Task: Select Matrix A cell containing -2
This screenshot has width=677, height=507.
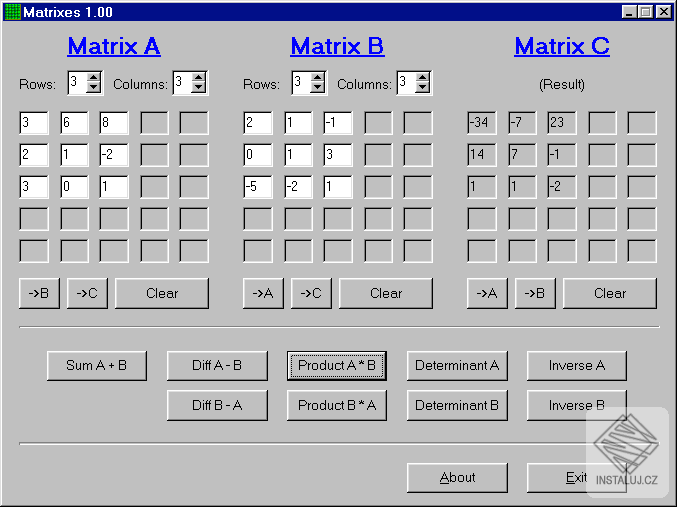Action: point(114,155)
